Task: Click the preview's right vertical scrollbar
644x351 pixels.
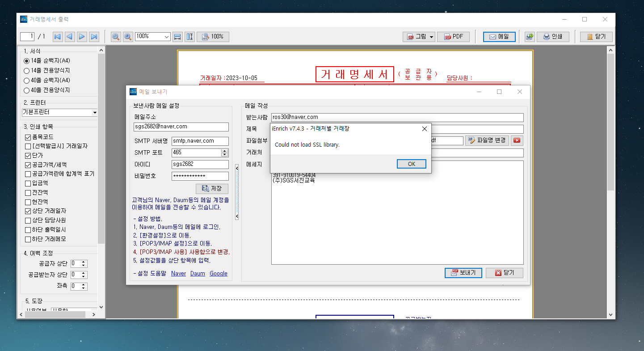Action: point(611,179)
